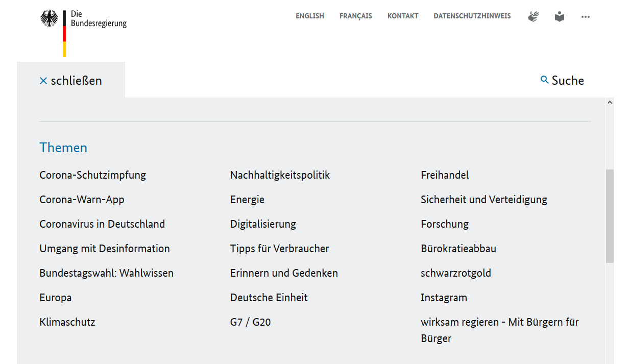Click the X icon beside schließen

pyautogui.click(x=43, y=81)
